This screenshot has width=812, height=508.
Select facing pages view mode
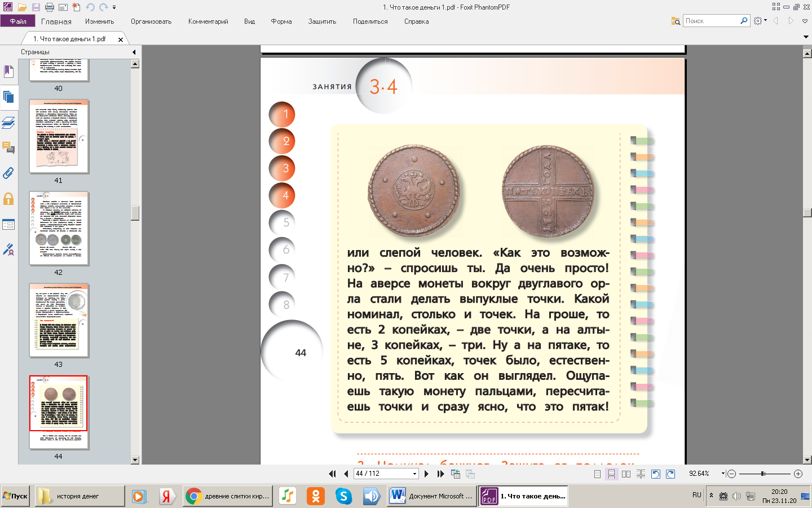626,474
